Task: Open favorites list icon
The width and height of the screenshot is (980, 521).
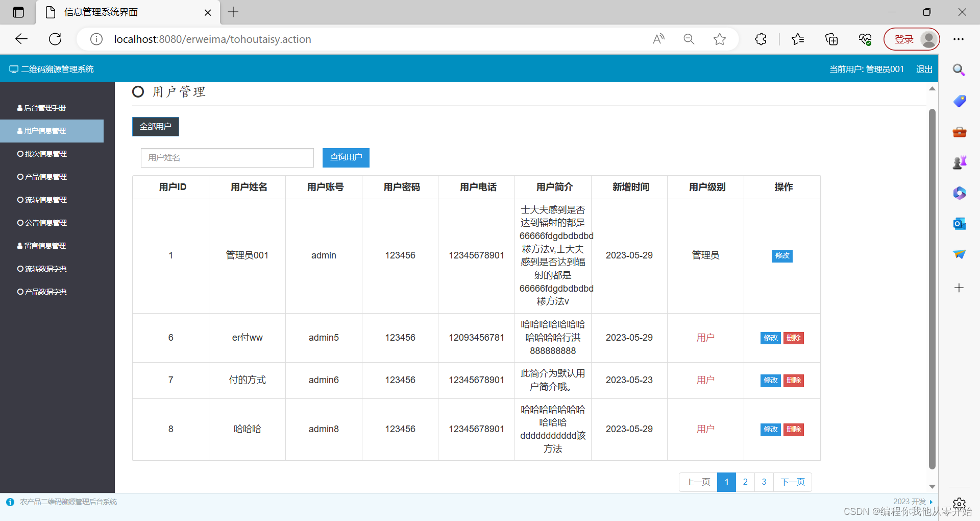Action: (x=798, y=39)
